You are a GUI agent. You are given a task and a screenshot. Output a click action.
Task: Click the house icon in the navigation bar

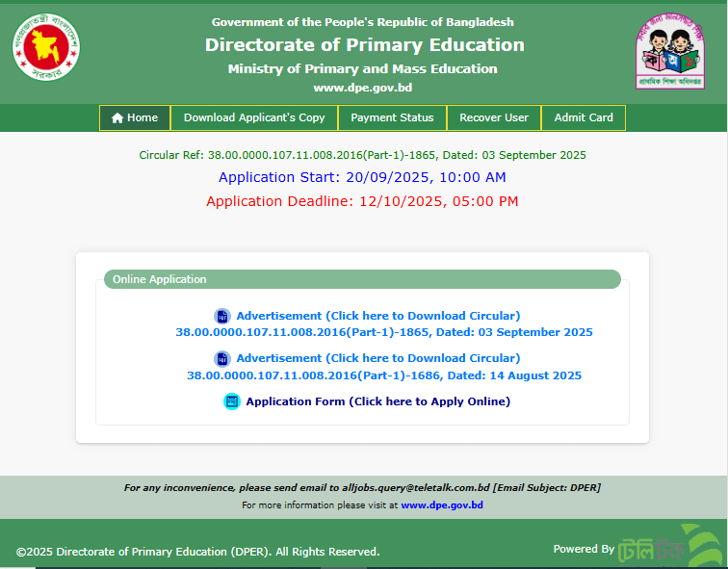(x=117, y=118)
